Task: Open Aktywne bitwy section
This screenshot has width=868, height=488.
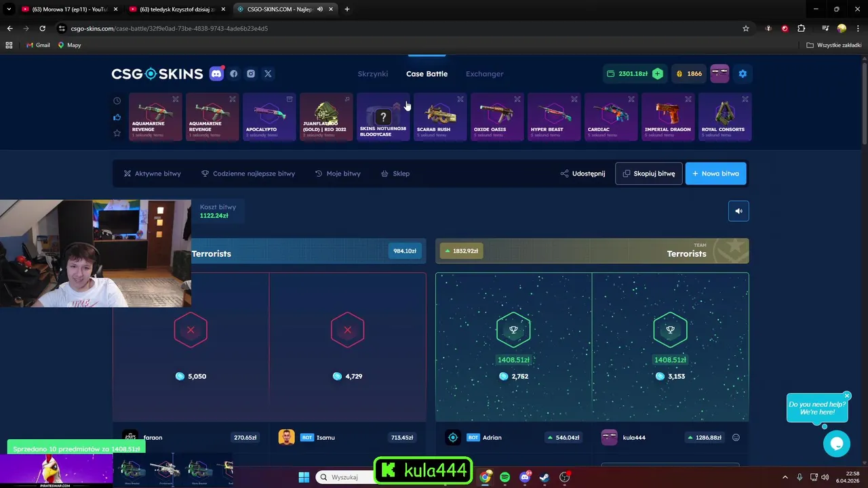Action: tap(152, 174)
